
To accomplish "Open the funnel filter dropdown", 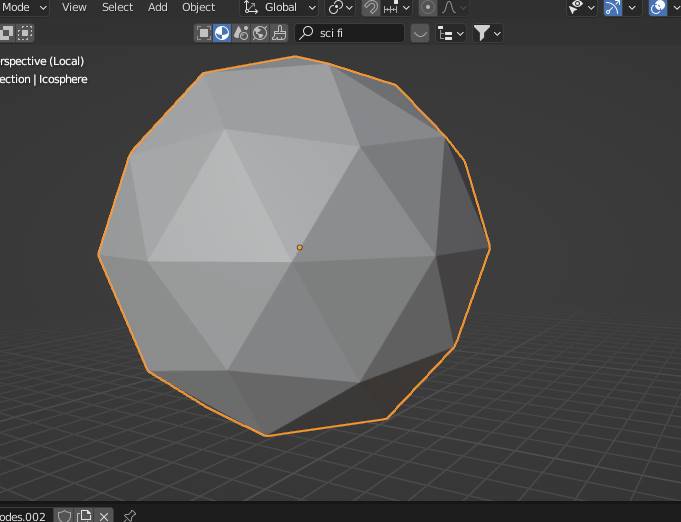I will (488, 33).
